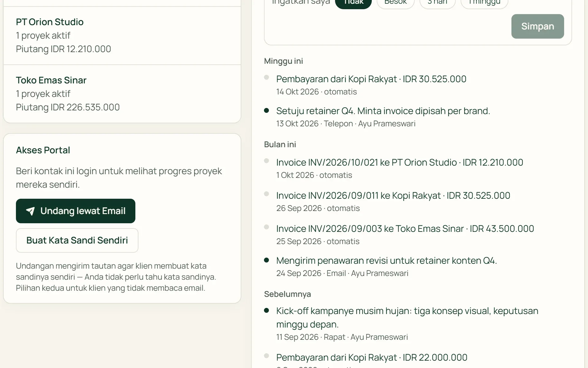Click the Akses Portal heading

tap(43, 150)
